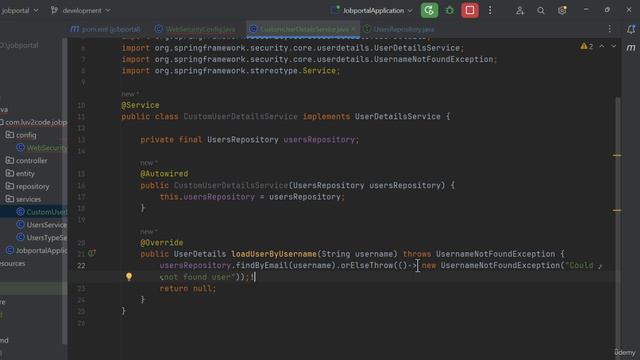Image resolution: width=640 pixels, height=360 pixels.
Task: Stop the running application
Action: point(470,10)
